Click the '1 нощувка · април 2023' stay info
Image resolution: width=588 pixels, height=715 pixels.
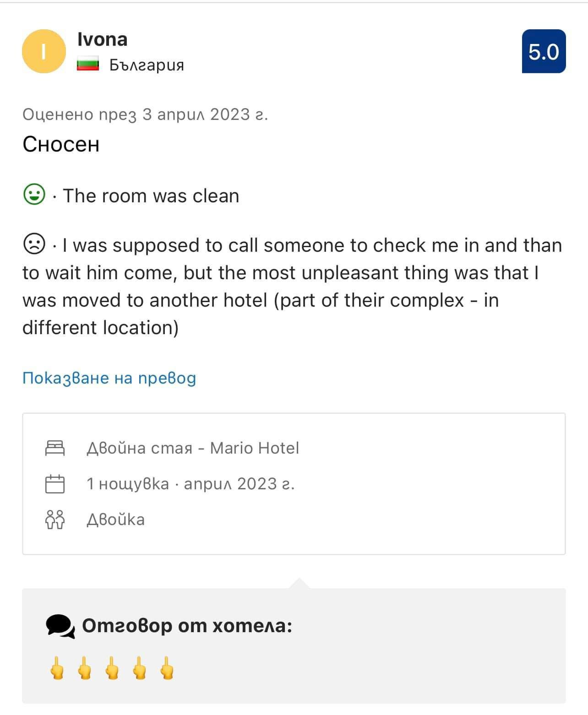(191, 484)
